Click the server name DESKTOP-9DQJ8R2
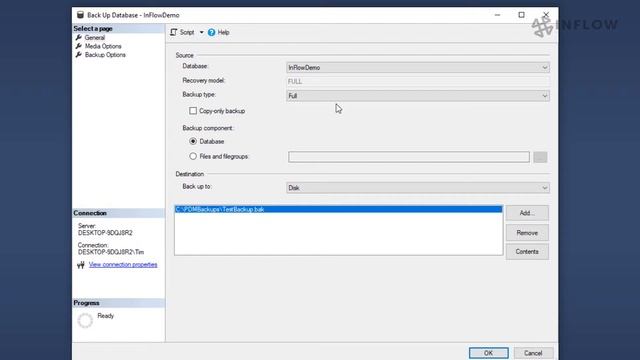The height and width of the screenshot is (360, 640). [x=105, y=233]
